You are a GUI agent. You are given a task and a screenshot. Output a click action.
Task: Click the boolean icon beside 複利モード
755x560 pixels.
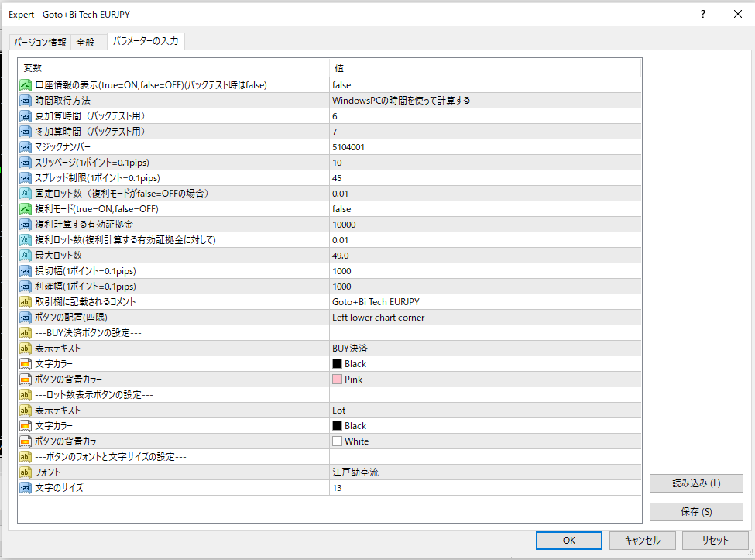pos(26,209)
